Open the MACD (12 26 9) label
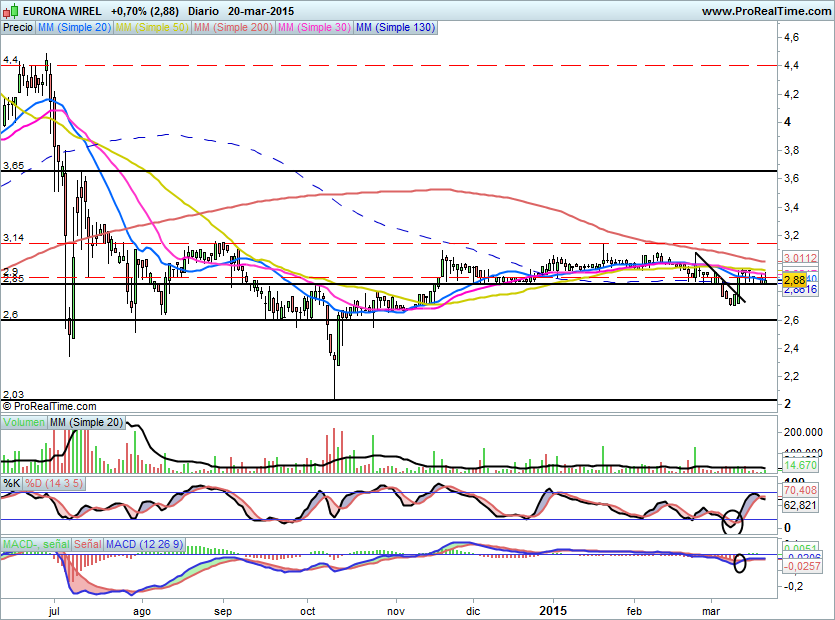This screenshot has width=835, height=620. tap(144, 544)
